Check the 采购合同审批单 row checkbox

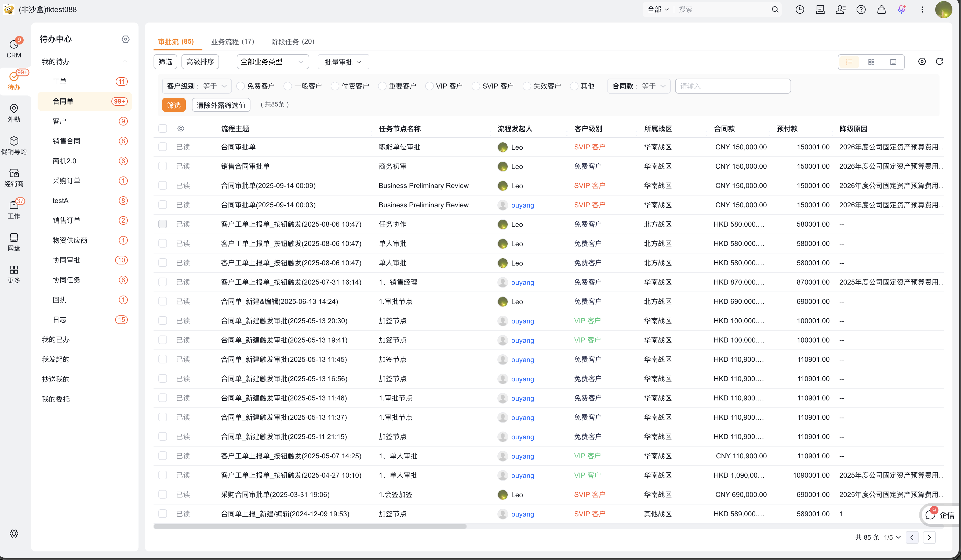point(163,495)
